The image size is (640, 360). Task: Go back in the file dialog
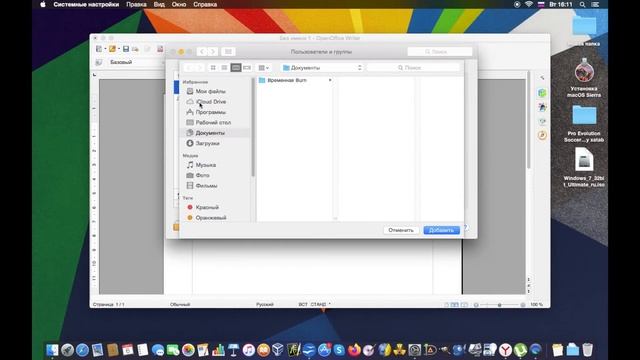click(189, 68)
